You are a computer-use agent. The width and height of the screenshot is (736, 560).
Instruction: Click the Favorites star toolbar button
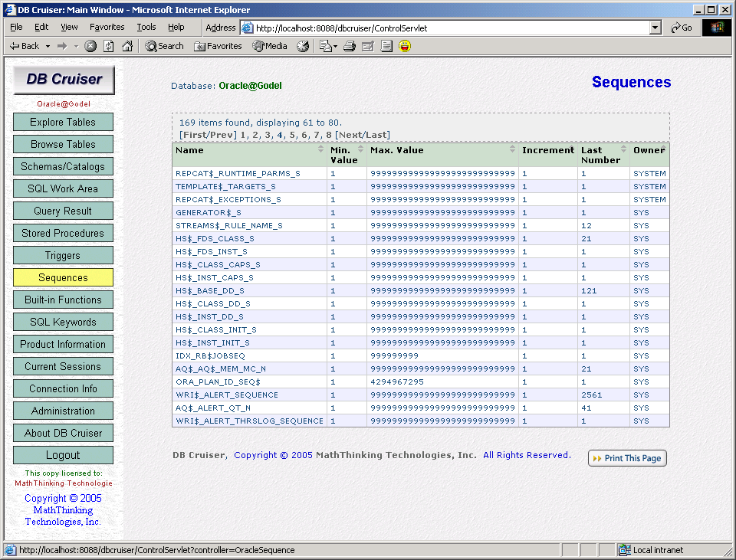click(x=218, y=46)
